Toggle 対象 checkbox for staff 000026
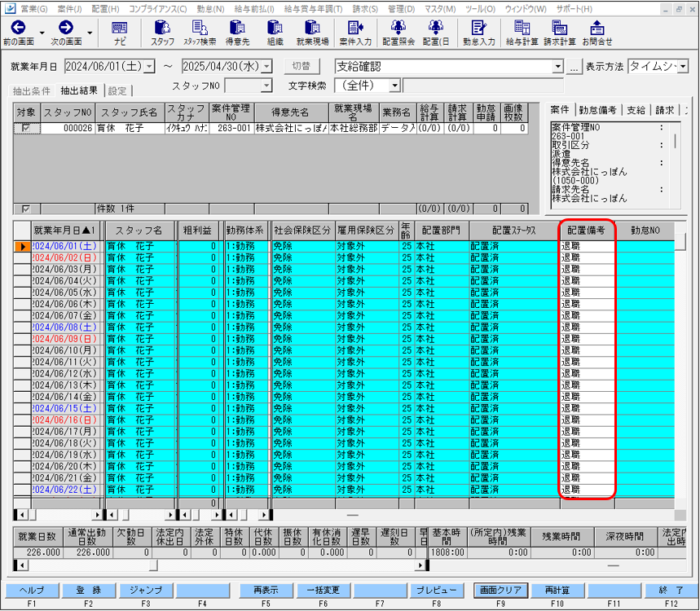This screenshot has width=700, height=611. click(x=26, y=128)
